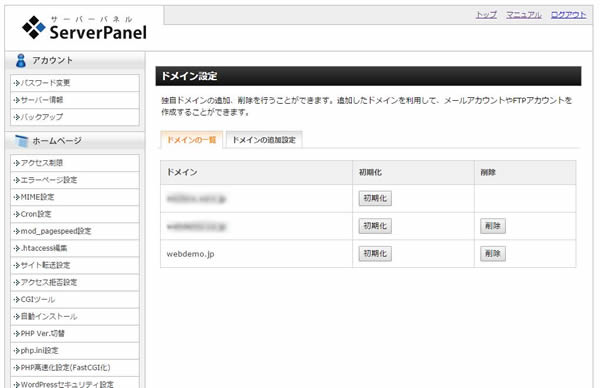This screenshot has height=388, width=600.
Task: Click 初期化 button for webdemo.jp
Action: tap(375, 253)
